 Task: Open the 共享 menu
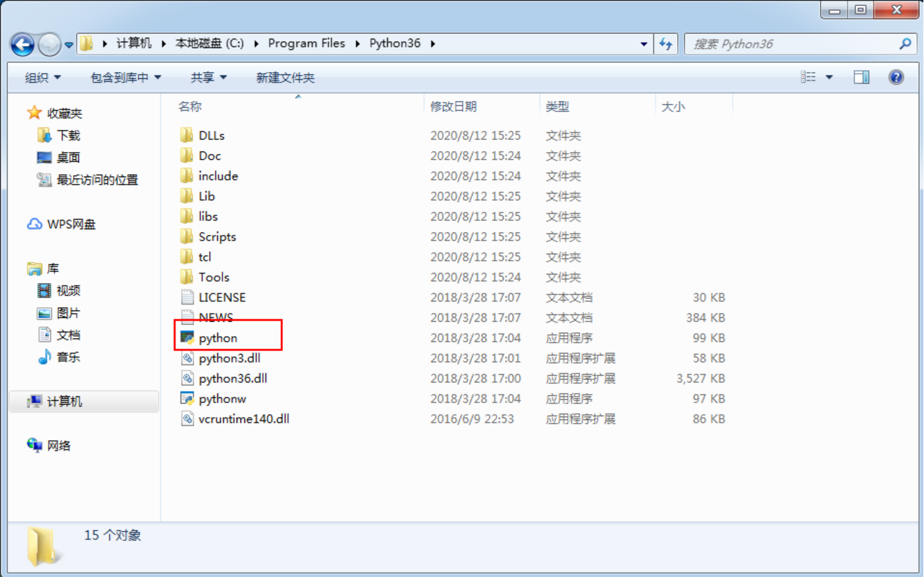(208, 78)
